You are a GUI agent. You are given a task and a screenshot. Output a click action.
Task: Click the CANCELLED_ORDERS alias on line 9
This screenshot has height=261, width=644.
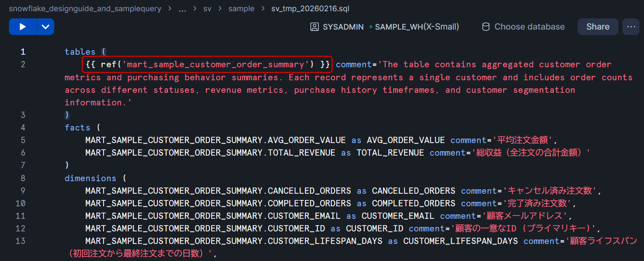coord(413,191)
